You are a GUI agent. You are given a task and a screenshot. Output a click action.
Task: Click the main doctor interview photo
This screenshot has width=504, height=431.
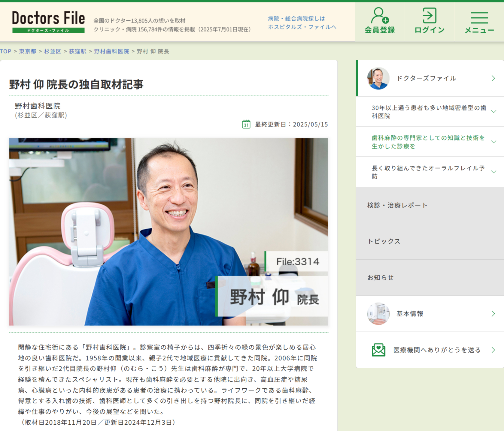point(168,231)
